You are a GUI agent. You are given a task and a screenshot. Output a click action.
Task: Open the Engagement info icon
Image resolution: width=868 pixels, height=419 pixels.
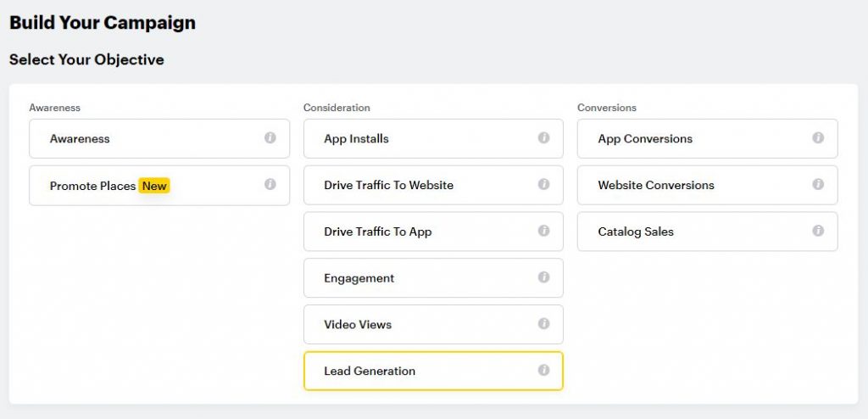[x=543, y=277]
